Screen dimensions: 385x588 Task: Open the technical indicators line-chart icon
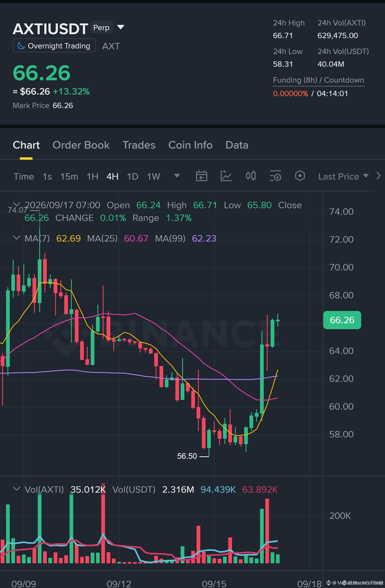point(226,176)
